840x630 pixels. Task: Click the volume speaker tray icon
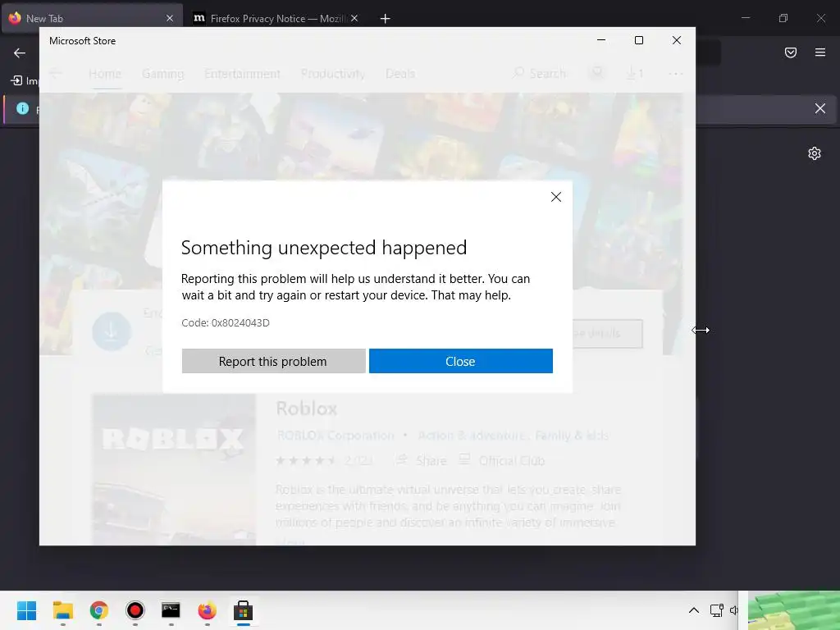[734, 610]
